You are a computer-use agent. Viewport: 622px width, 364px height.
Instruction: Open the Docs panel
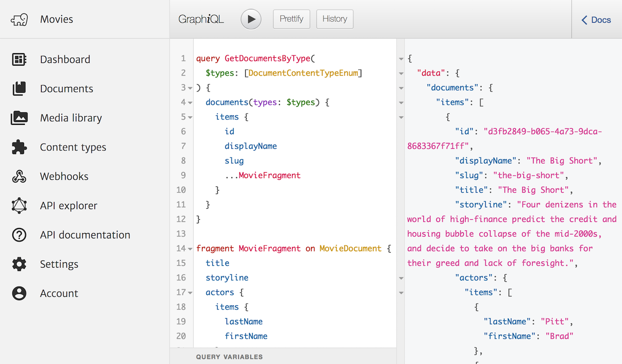tap(596, 20)
